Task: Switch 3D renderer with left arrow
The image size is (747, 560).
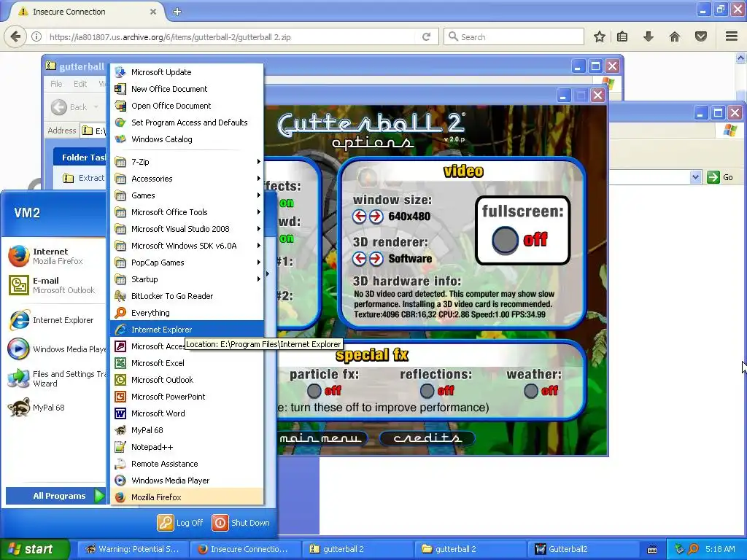Action: [360, 259]
